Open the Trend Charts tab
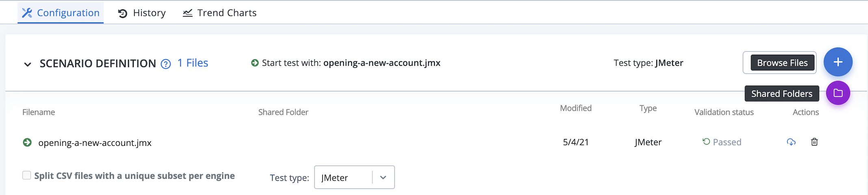The width and height of the screenshot is (868, 195). [x=220, y=13]
